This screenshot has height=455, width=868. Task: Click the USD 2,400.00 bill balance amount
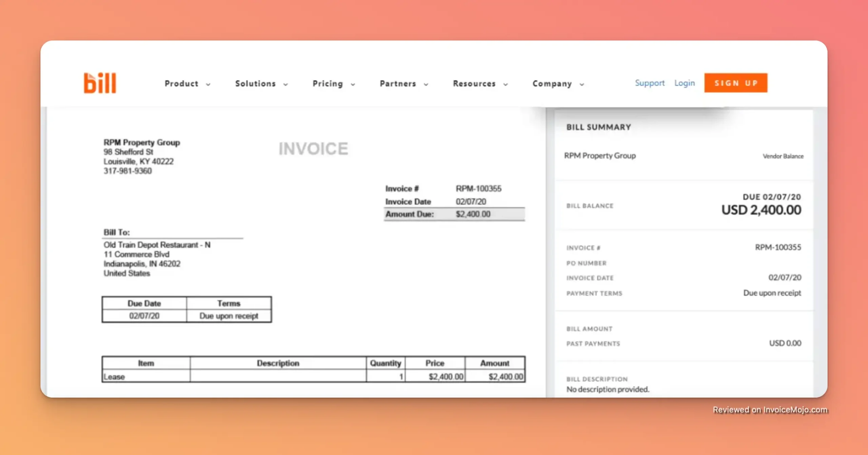click(x=761, y=210)
